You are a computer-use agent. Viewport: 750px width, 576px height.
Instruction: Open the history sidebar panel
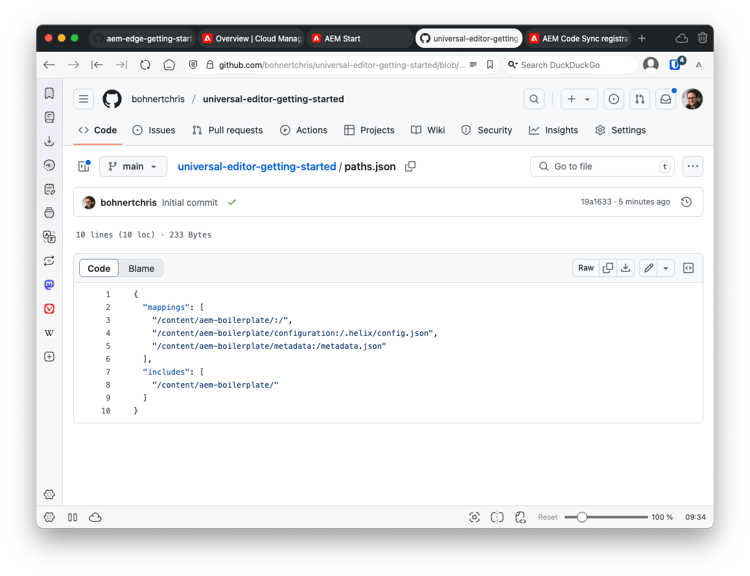click(49, 165)
